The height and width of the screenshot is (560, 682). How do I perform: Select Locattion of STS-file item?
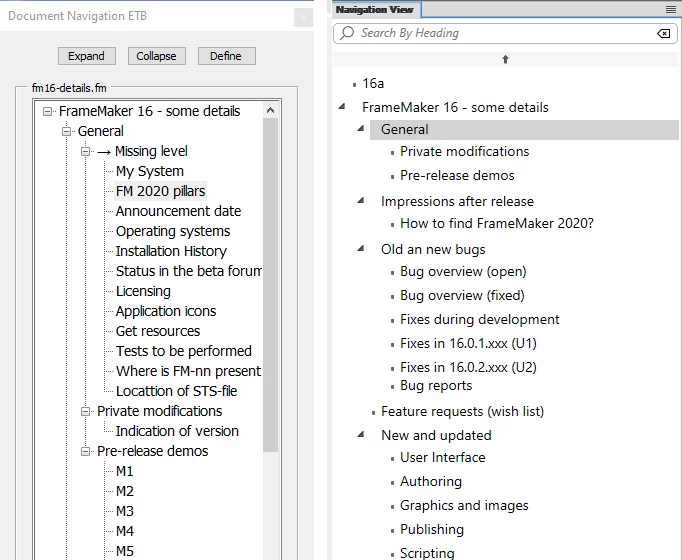click(176, 391)
